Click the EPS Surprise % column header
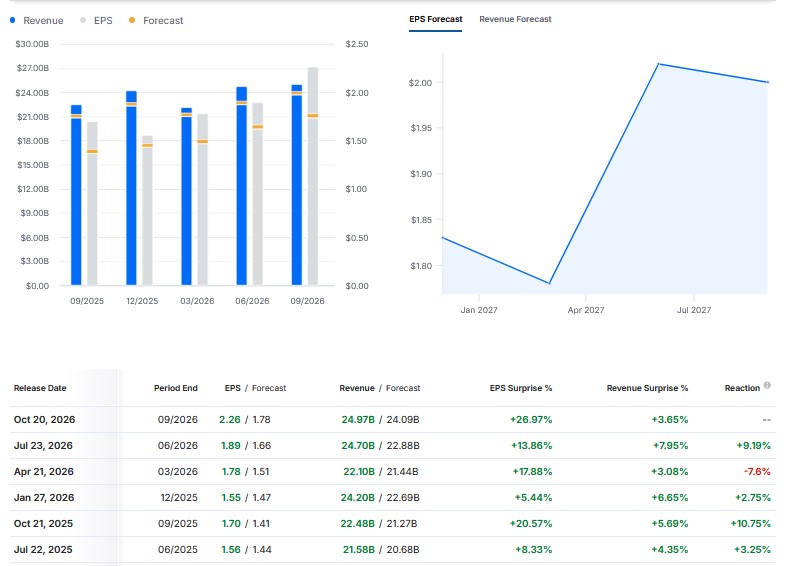The width and height of the screenshot is (791, 566). 521,388
